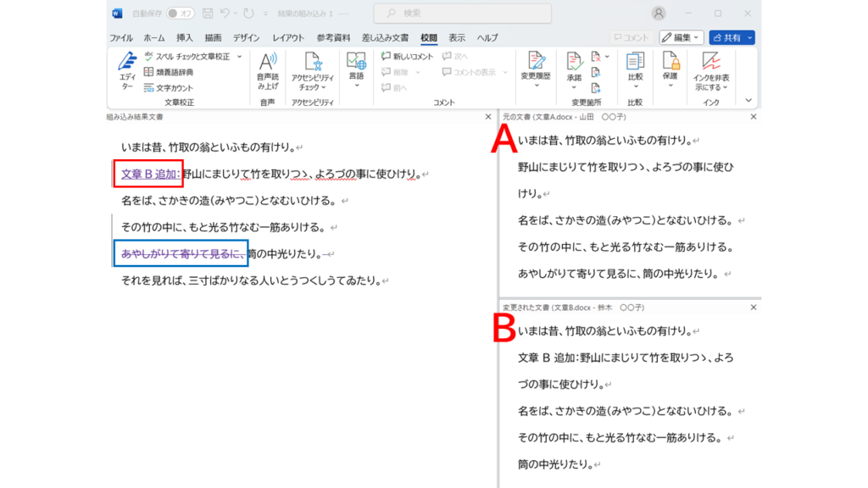This screenshot has width=868, height=488.
Task: Open the Language (言語) tool
Action: click(357, 69)
